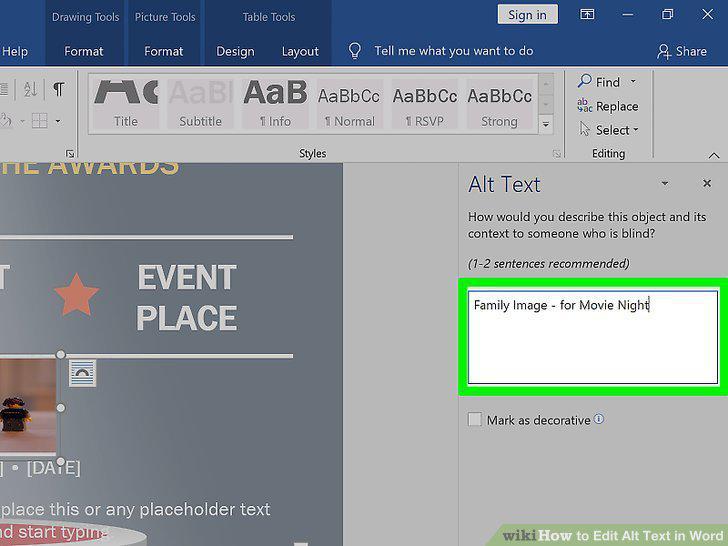
Task: Select the picture in the document
Action: (27, 405)
